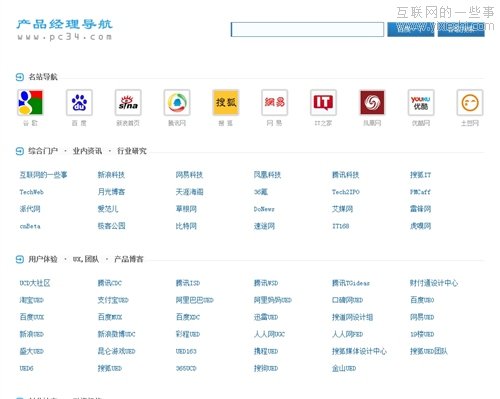Open the 速途网 link
Viewport: 500px width, 399px height.
click(264, 226)
